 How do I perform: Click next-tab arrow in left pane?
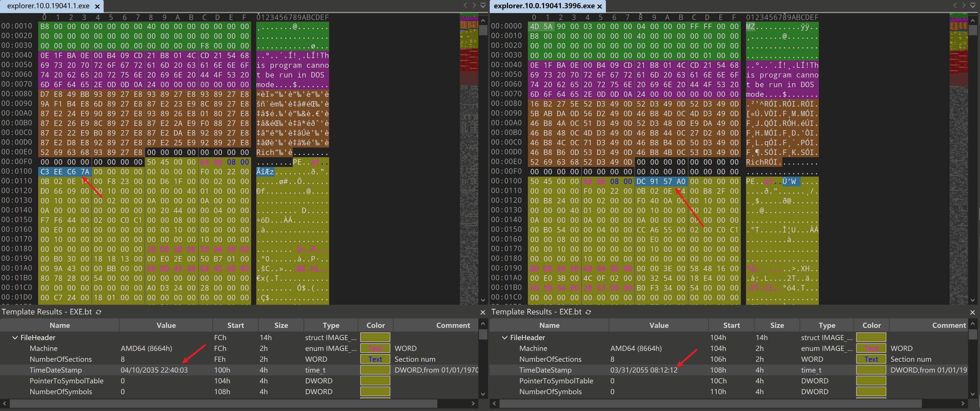474,5
